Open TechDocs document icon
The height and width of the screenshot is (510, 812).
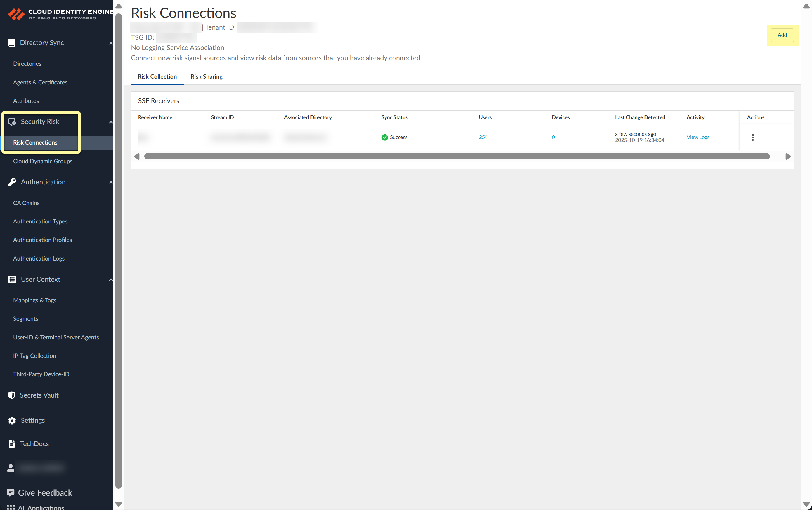tap(11, 444)
